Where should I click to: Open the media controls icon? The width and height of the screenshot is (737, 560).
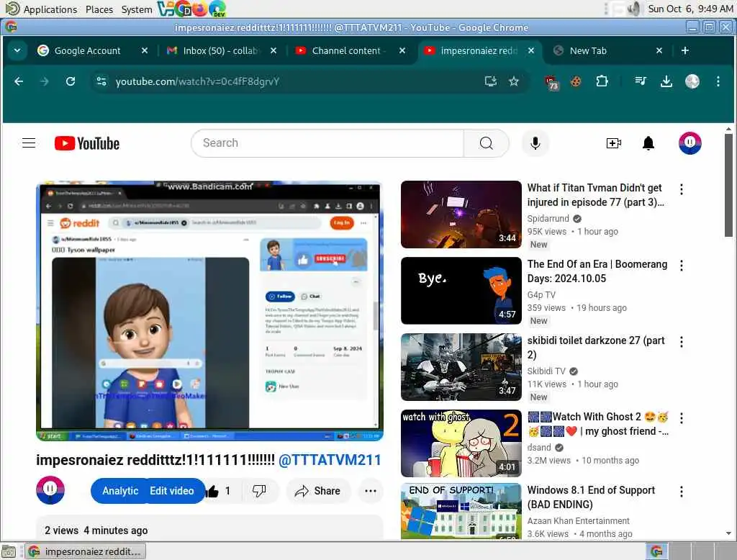[640, 81]
